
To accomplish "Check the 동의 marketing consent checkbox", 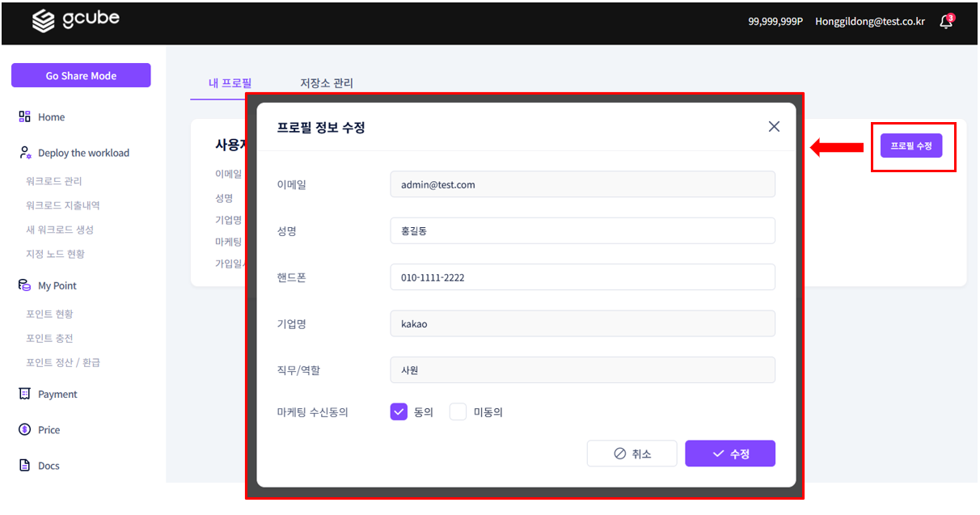I will pyautogui.click(x=399, y=412).
